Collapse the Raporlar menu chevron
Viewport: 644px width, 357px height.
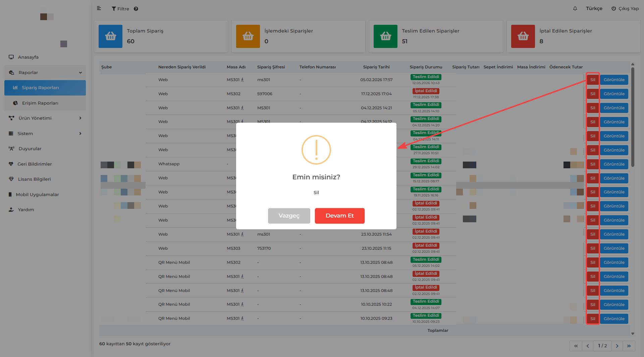80,72
